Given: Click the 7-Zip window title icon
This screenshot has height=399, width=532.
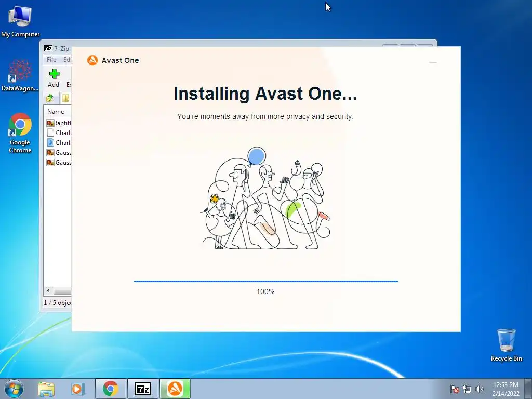Looking at the screenshot, I should [x=48, y=48].
